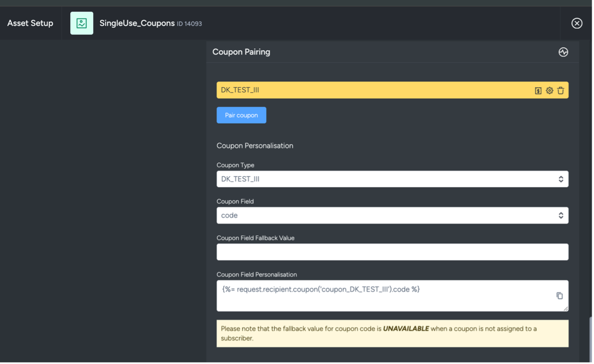Click the green SingleUse_Coupons asset icon

[x=81, y=22]
